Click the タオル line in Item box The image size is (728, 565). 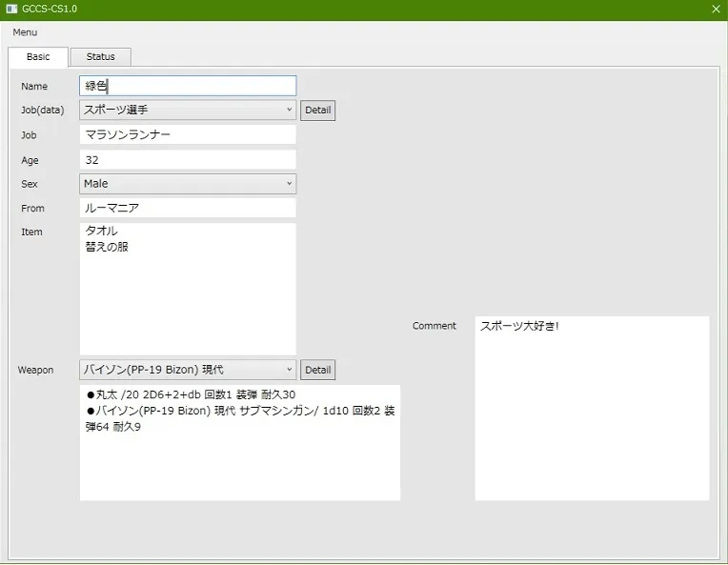[x=102, y=232]
